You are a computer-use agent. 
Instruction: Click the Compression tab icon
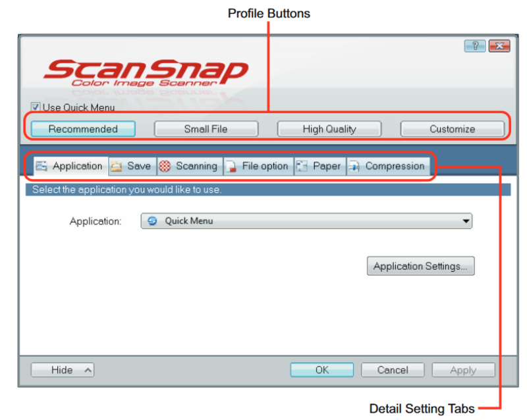[x=354, y=166]
